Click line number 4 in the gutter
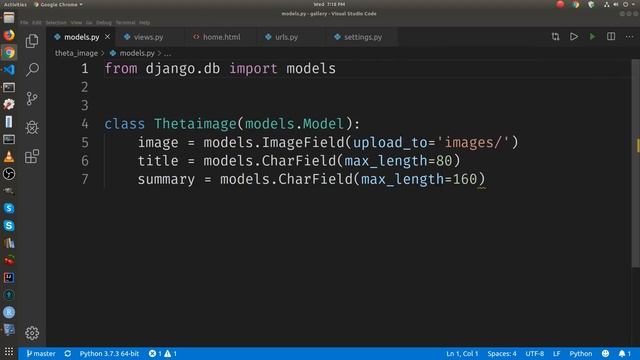The height and width of the screenshot is (360, 640). click(84, 124)
